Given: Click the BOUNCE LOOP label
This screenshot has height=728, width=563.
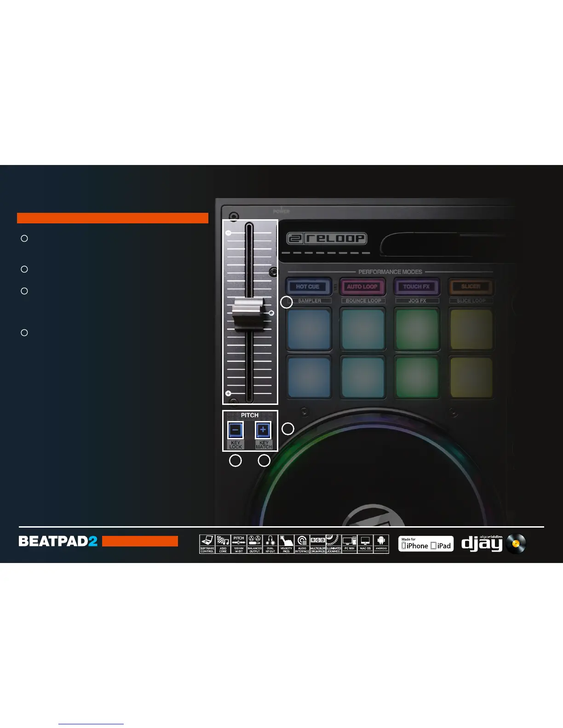Looking at the screenshot, I should point(363,301).
